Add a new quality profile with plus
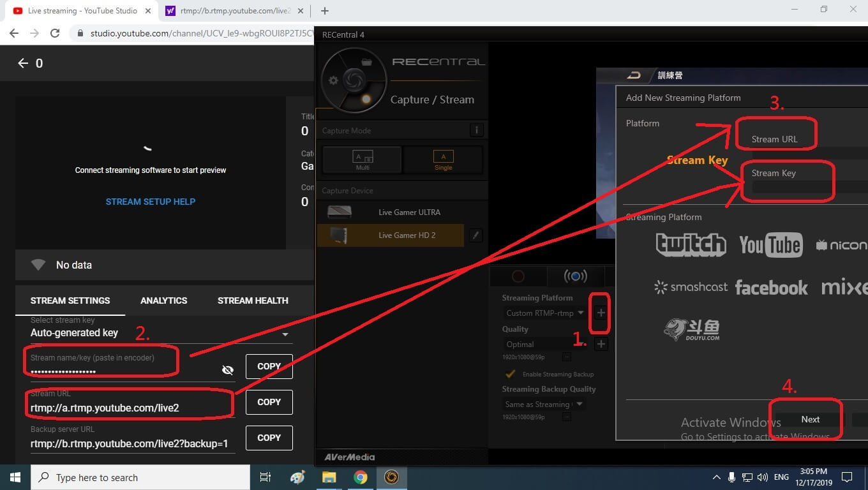Screen dimensions: 868x490 coord(601,344)
